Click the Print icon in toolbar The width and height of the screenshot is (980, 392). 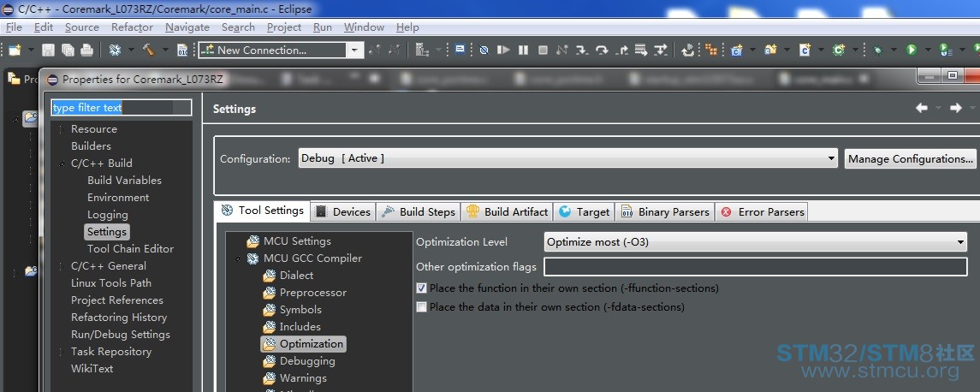tap(87, 50)
